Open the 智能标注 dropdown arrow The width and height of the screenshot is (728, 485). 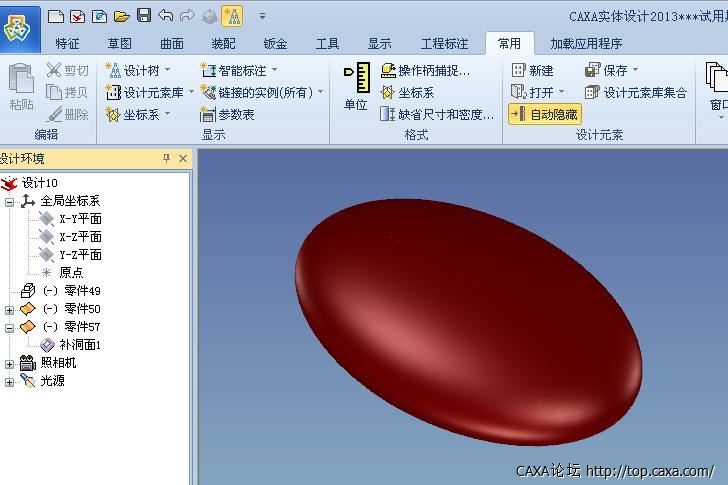click(x=274, y=70)
